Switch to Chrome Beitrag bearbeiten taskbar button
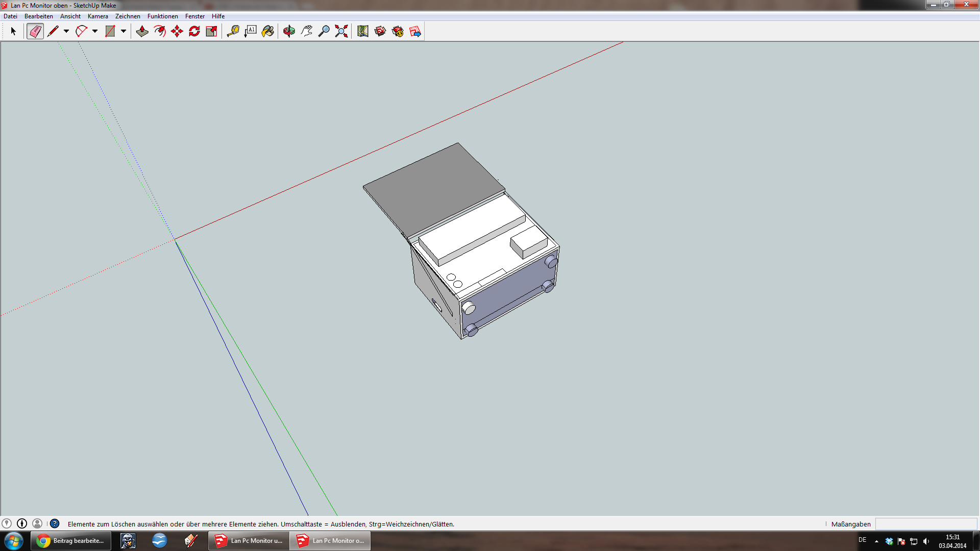Viewport: 980px width, 551px height. pos(71,541)
